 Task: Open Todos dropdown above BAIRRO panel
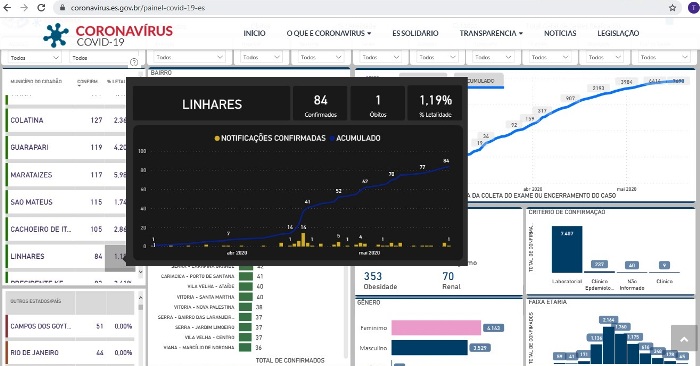[189, 57]
